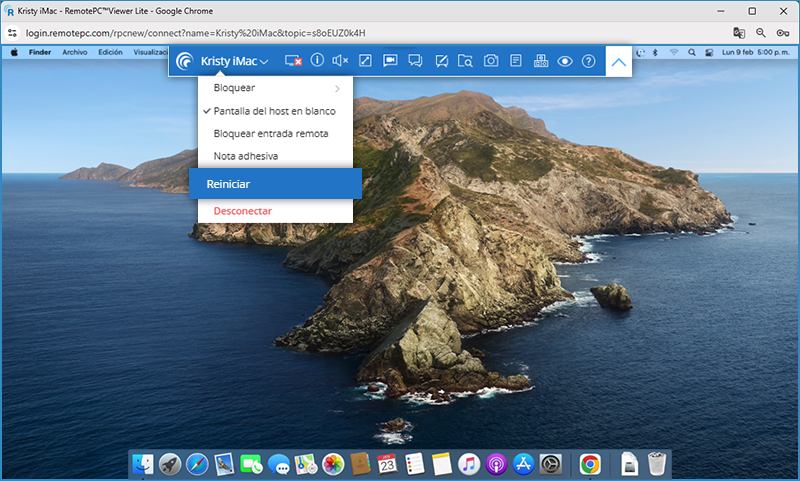Image resolution: width=800 pixels, height=481 pixels.
Task: Take a screenshot with the camera icon
Action: click(x=491, y=61)
